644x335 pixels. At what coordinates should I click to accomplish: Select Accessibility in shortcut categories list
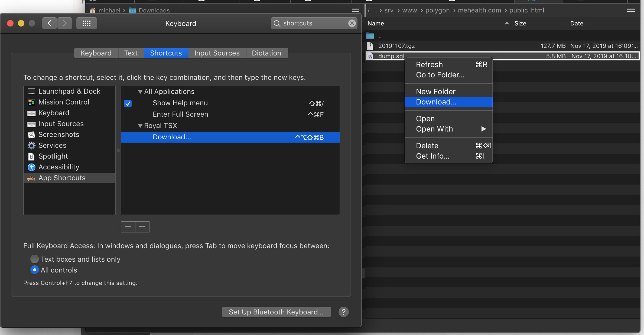coord(59,167)
